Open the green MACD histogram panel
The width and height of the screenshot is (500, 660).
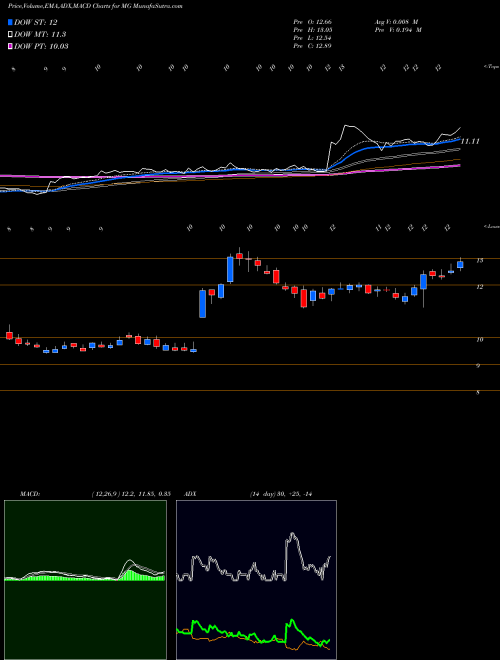[85, 580]
